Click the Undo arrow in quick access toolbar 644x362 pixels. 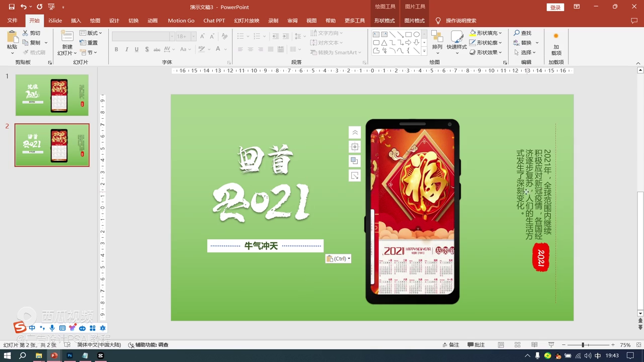point(23,7)
